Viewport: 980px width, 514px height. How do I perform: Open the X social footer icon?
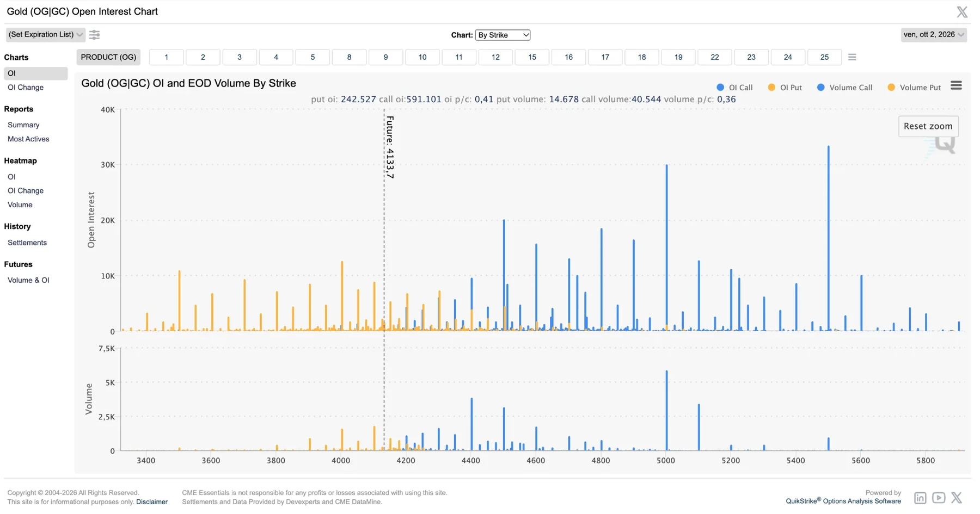[957, 498]
